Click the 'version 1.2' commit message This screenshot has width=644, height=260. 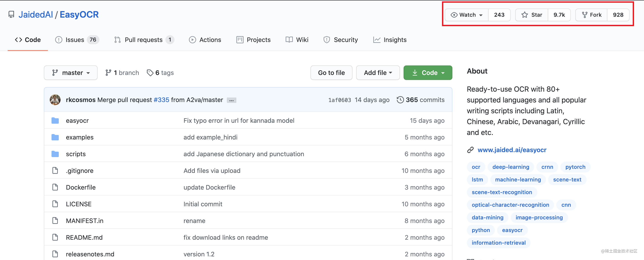[x=199, y=254]
